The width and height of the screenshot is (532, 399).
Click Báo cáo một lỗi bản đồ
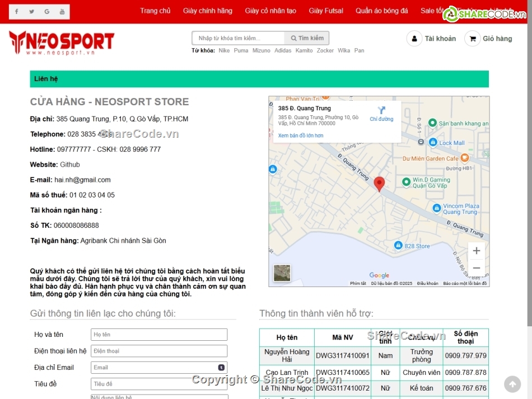[x=465, y=283]
